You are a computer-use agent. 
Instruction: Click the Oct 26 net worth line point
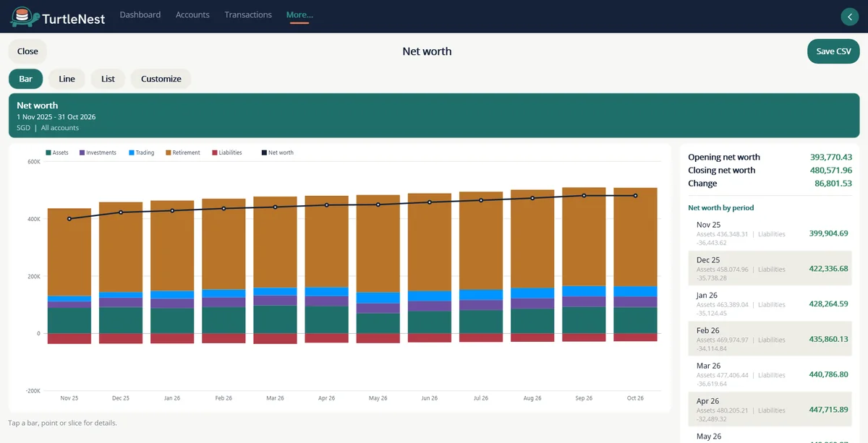coord(635,195)
